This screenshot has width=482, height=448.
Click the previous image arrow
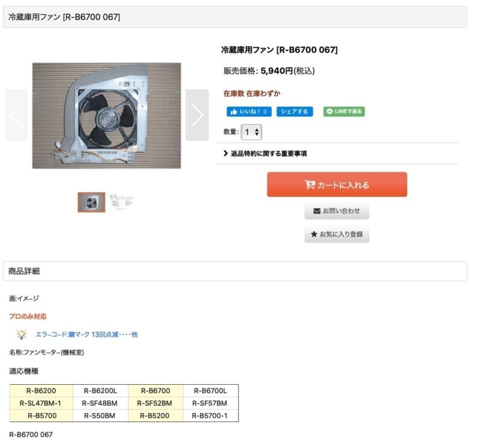[x=16, y=115]
